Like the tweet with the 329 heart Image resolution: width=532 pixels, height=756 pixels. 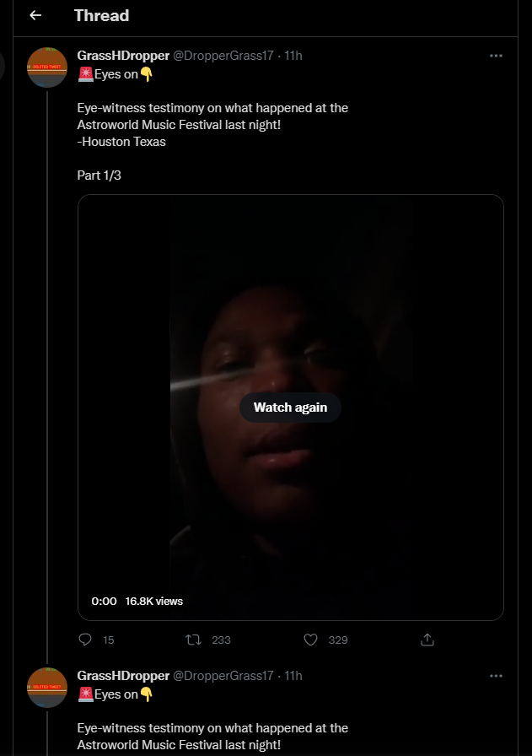[x=311, y=640]
